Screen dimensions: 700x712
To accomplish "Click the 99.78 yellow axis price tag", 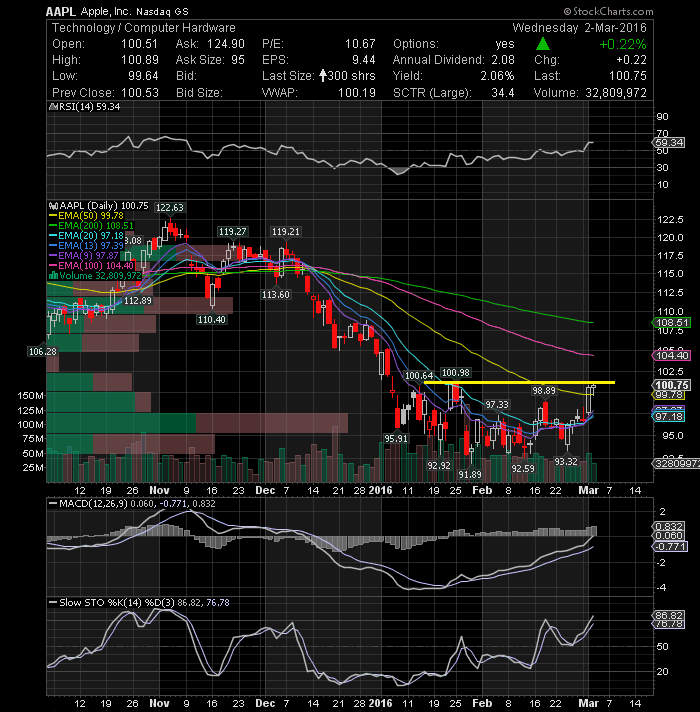I will click(x=668, y=395).
